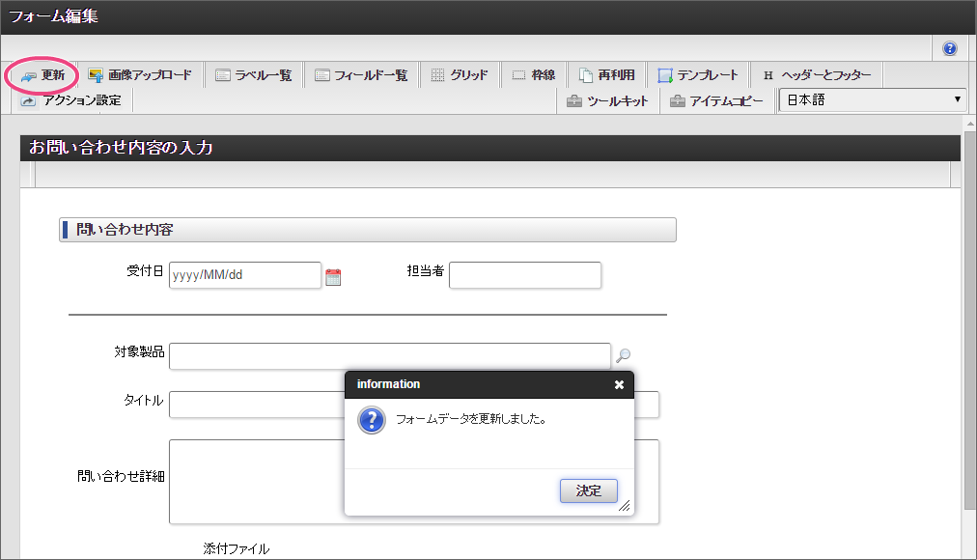Click the 問い合わせ内容 section heading

tap(368, 230)
